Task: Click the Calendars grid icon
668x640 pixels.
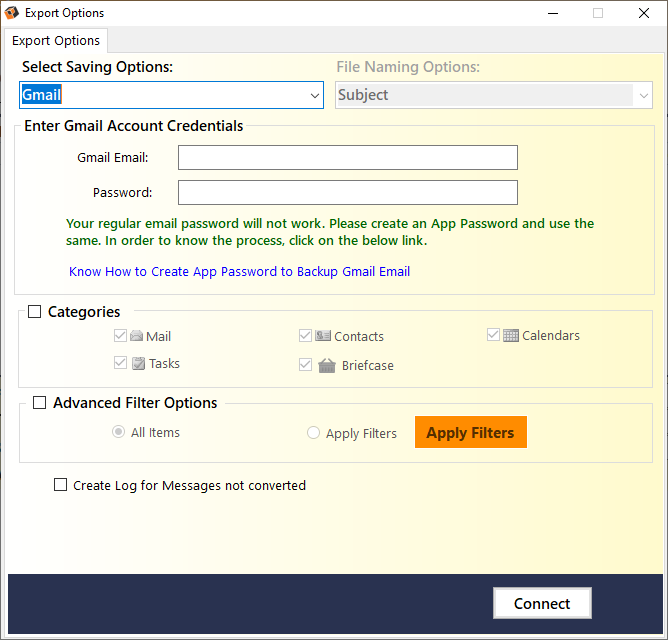Action: click(x=510, y=335)
